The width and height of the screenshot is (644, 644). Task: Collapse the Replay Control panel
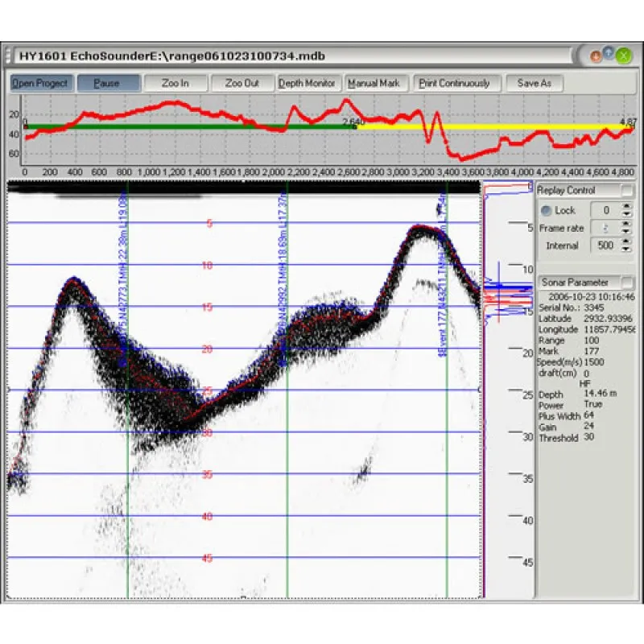(626, 191)
